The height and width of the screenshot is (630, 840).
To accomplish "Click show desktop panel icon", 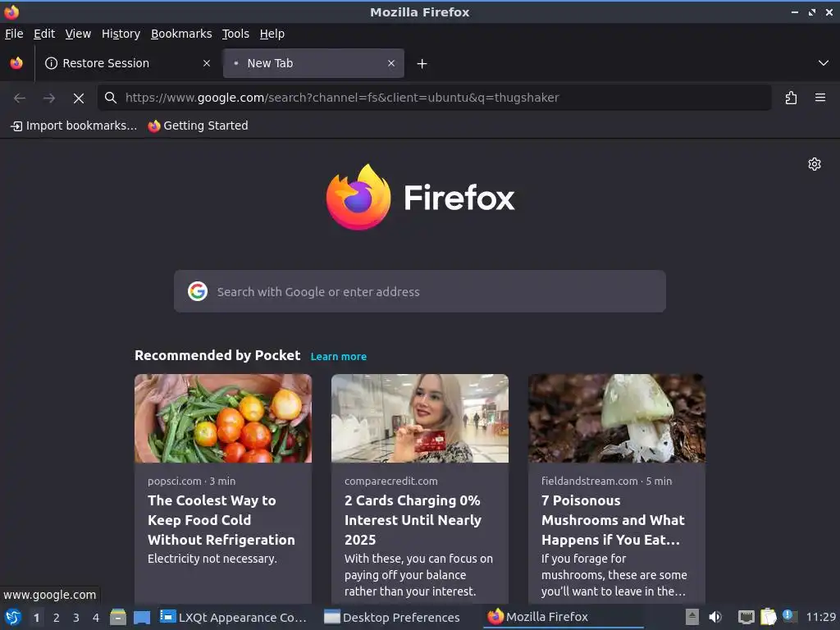I will [x=141, y=617].
